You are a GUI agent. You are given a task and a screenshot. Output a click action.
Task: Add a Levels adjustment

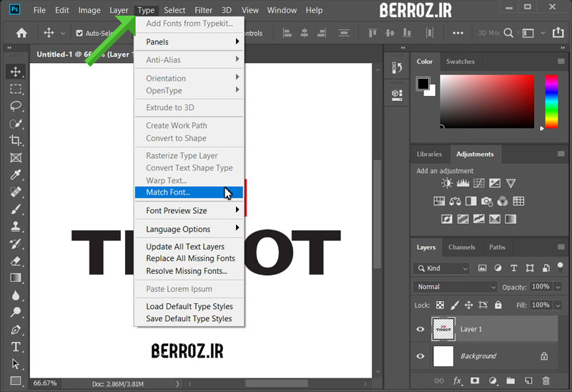[x=463, y=183]
